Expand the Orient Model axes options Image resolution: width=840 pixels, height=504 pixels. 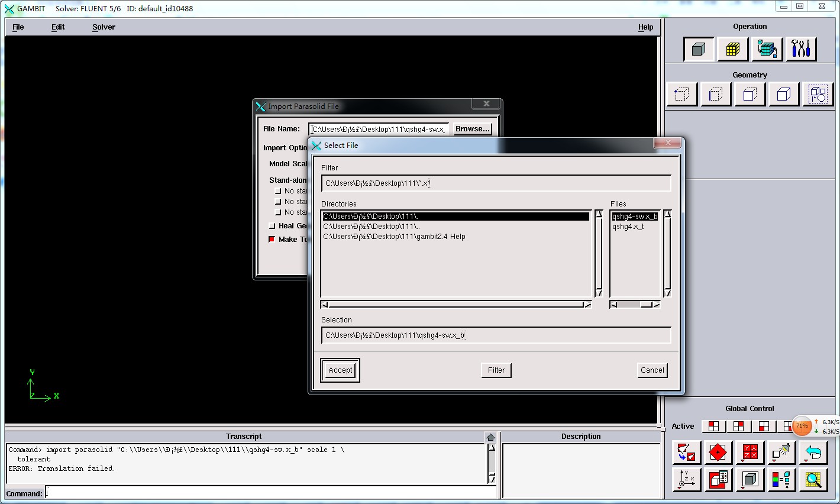click(686, 479)
